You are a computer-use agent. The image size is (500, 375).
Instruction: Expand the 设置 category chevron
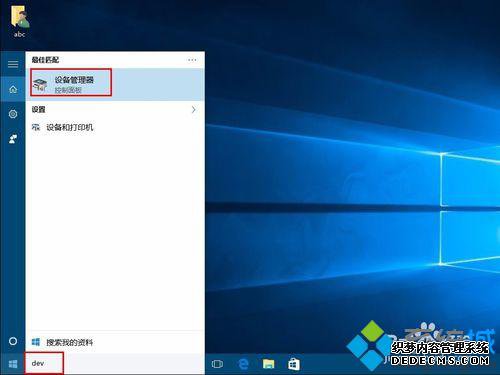194,109
